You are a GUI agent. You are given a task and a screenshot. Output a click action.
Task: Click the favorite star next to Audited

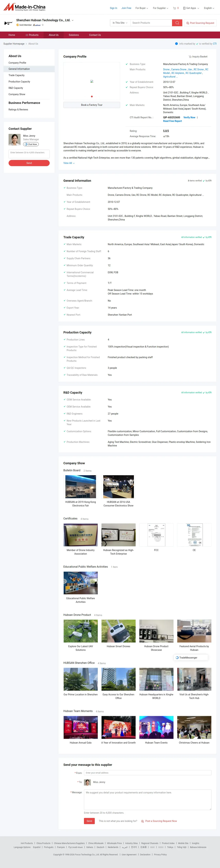pos(43,25)
